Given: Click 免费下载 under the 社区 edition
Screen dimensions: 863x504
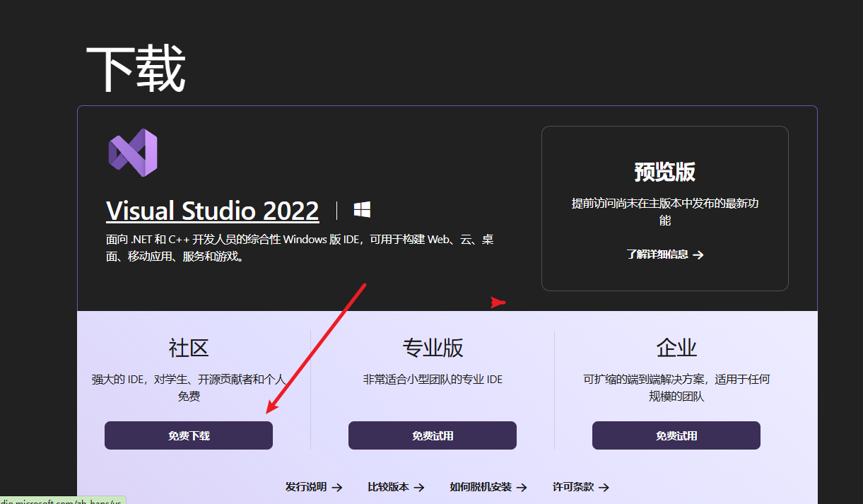Looking at the screenshot, I should 189,435.
